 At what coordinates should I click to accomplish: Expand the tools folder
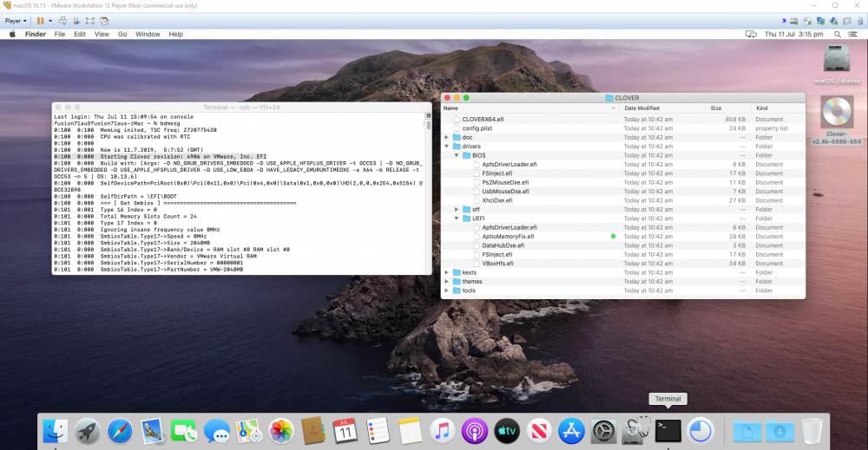point(447,290)
